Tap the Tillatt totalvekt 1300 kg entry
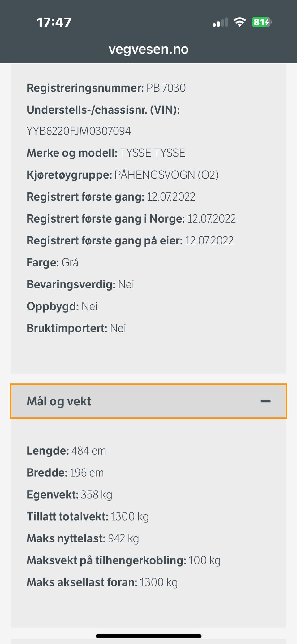 (88, 517)
